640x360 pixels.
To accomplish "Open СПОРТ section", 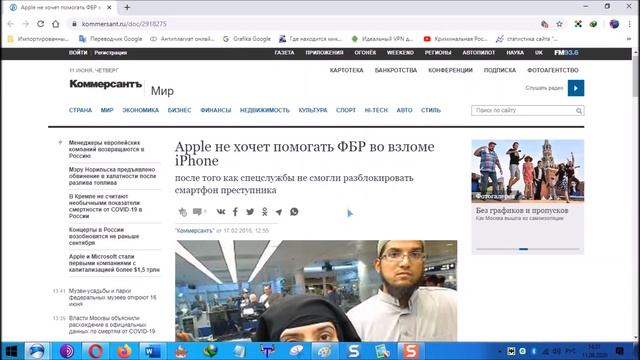I will [346, 110].
